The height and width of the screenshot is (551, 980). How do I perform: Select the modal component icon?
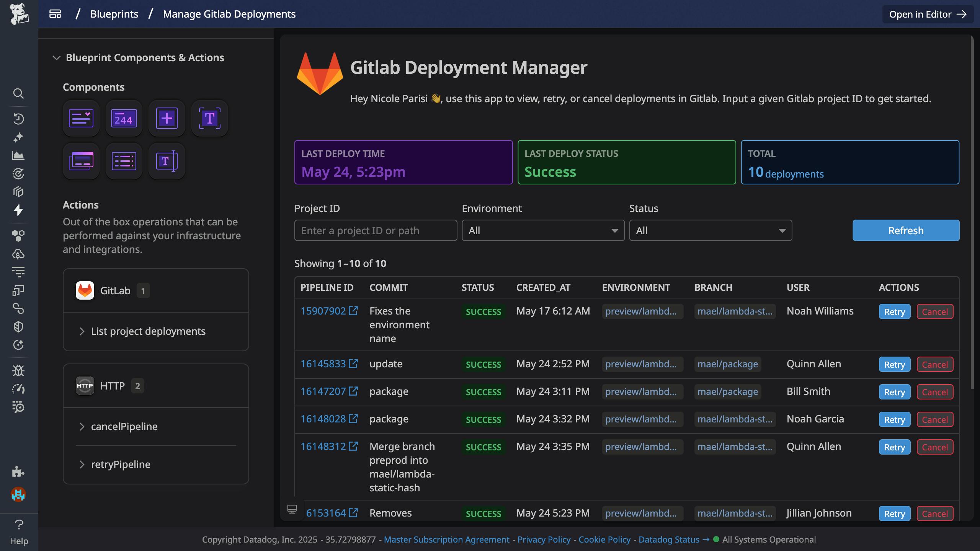tap(81, 161)
